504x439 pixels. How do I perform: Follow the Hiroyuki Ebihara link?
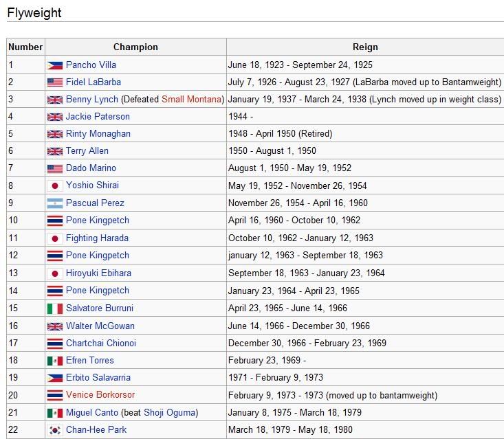[x=98, y=273]
